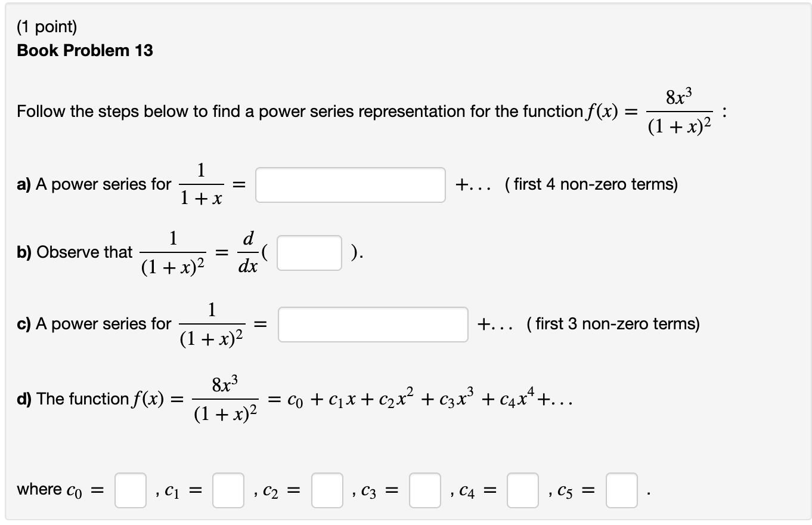Select the input field for coefficient c3

tap(424, 491)
